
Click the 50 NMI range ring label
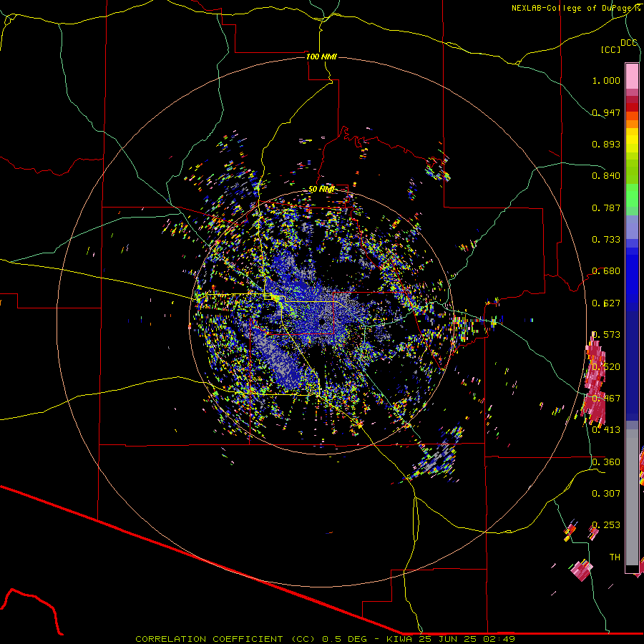(x=321, y=190)
